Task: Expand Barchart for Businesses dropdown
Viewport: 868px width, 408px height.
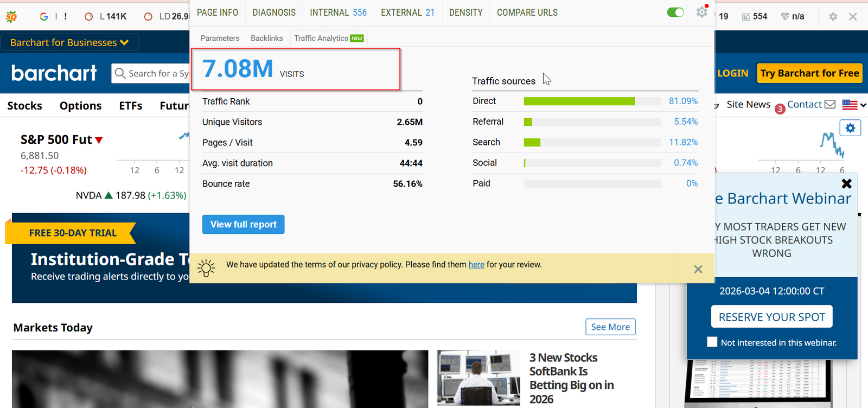Action: click(x=69, y=42)
